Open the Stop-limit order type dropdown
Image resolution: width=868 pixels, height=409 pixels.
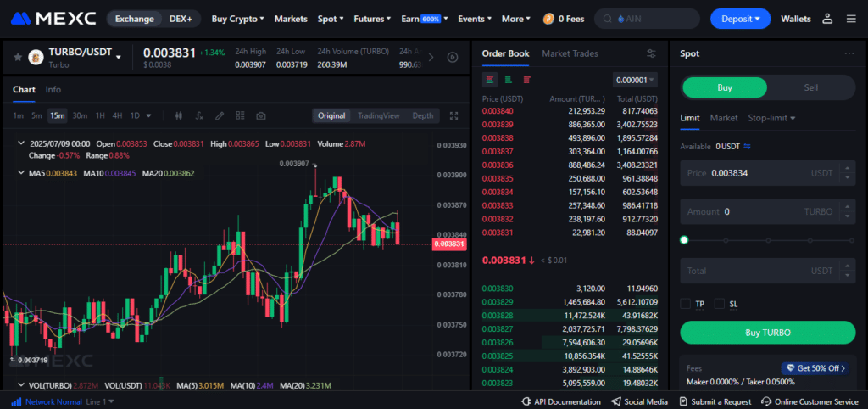771,118
